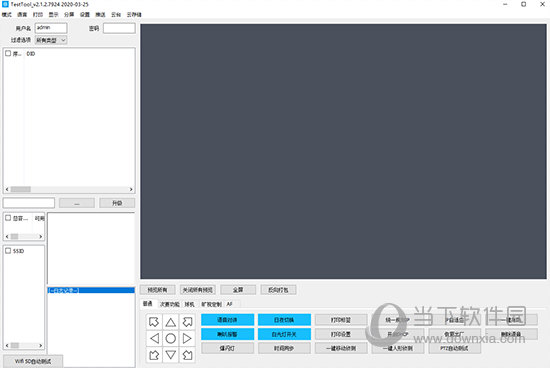This screenshot has height=368, width=550.
Task: Click the PTZ up arrow
Action: coord(171,322)
